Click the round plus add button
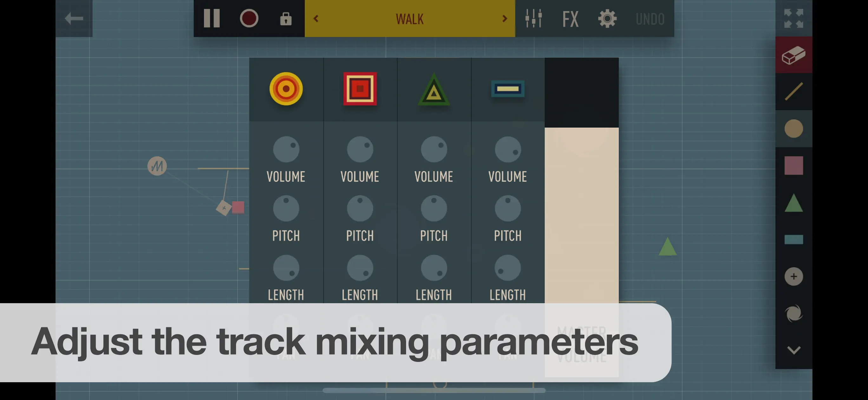Viewport: 868px width, 400px height. [x=793, y=277]
